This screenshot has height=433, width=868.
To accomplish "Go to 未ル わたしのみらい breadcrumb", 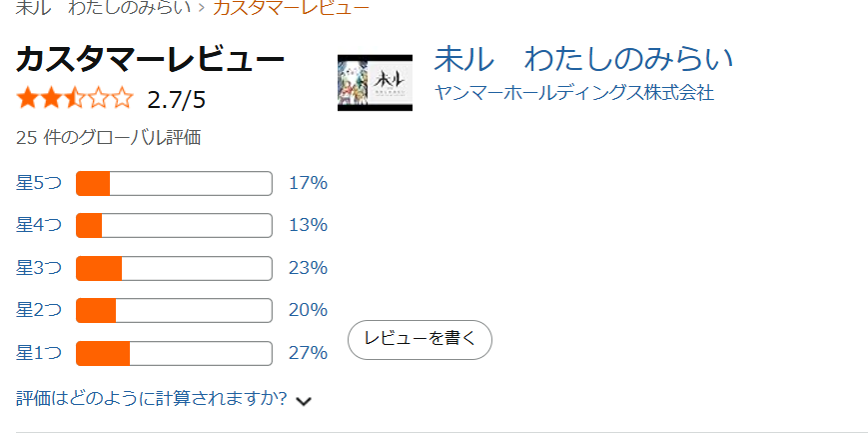I will coord(103,7).
